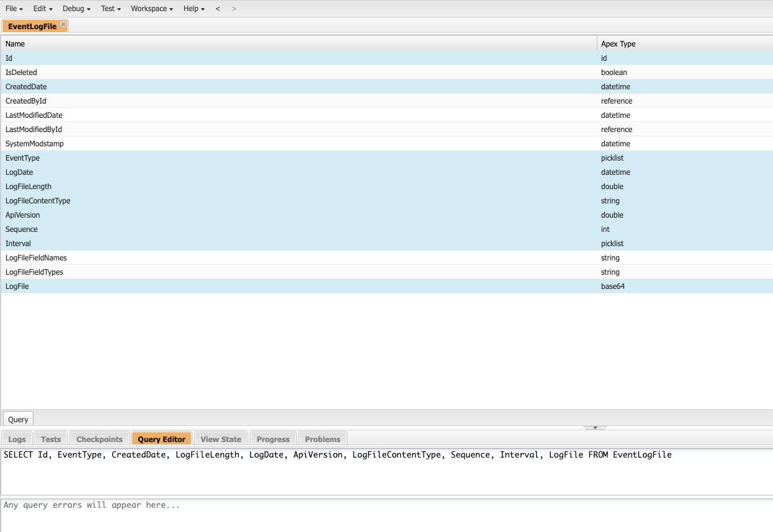Switch to the Problems tab
The height and width of the screenshot is (532, 773).
click(x=323, y=439)
